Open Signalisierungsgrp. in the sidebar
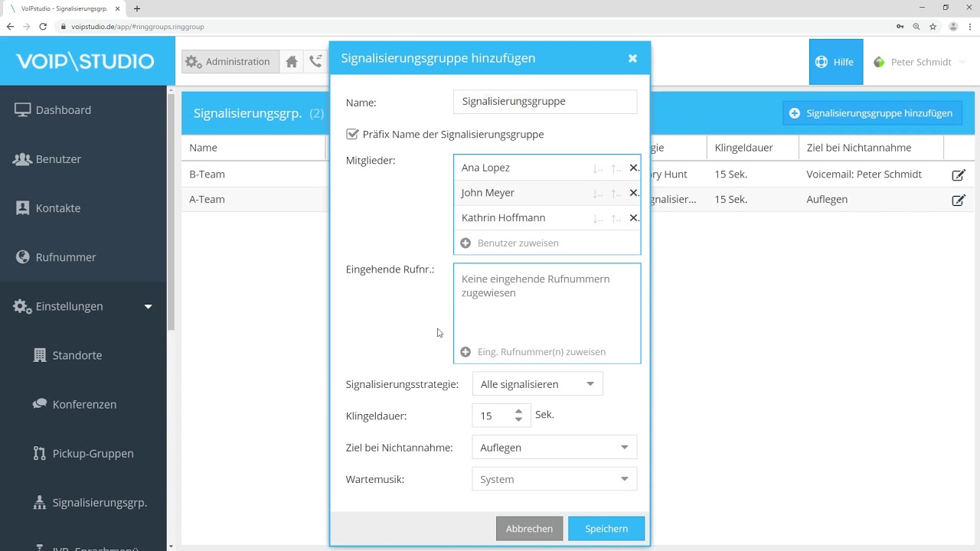Image resolution: width=980 pixels, height=551 pixels. click(x=83, y=502)
